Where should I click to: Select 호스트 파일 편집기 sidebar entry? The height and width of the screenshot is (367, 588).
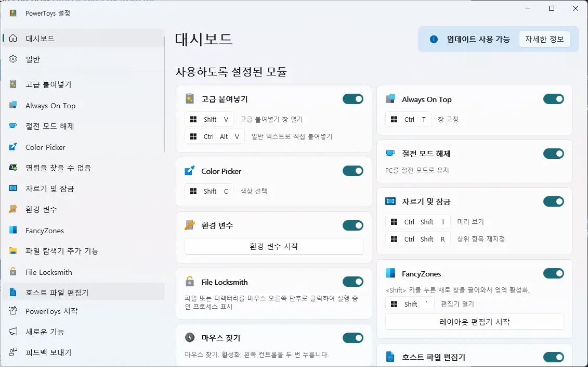[x=84, y=292]
